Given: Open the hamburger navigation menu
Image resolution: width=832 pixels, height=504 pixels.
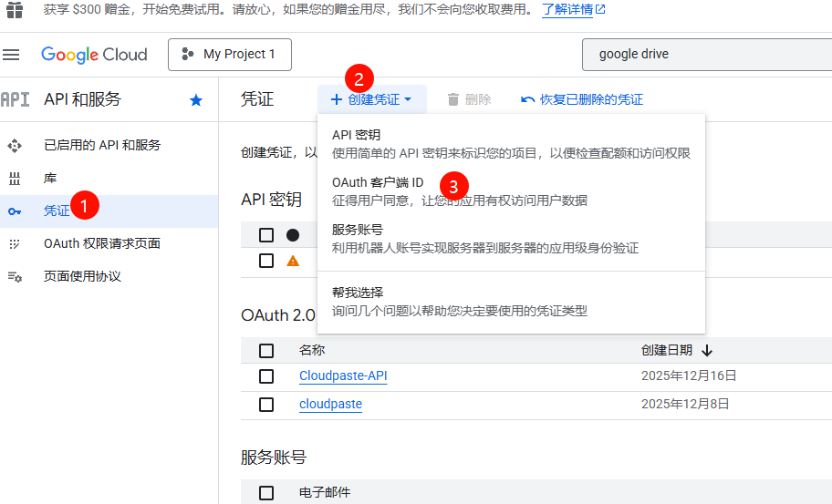Looking at the screenshot, I should pos(12,55).
